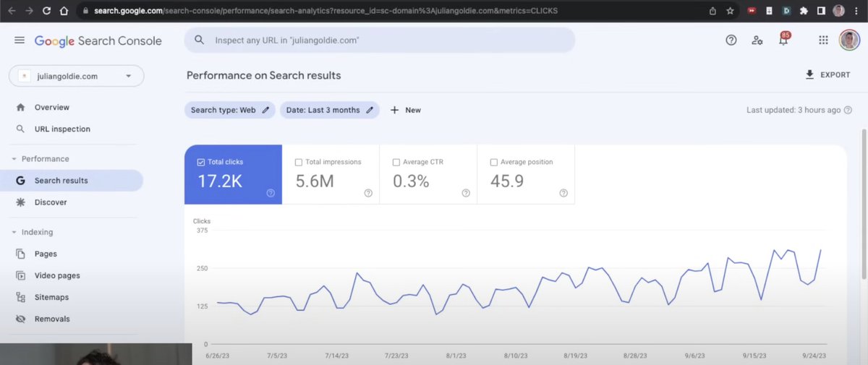Image resolution: width=868 pixels, height=365 pixels.
Task: Open users and settings icon in header
Action: 757,40
